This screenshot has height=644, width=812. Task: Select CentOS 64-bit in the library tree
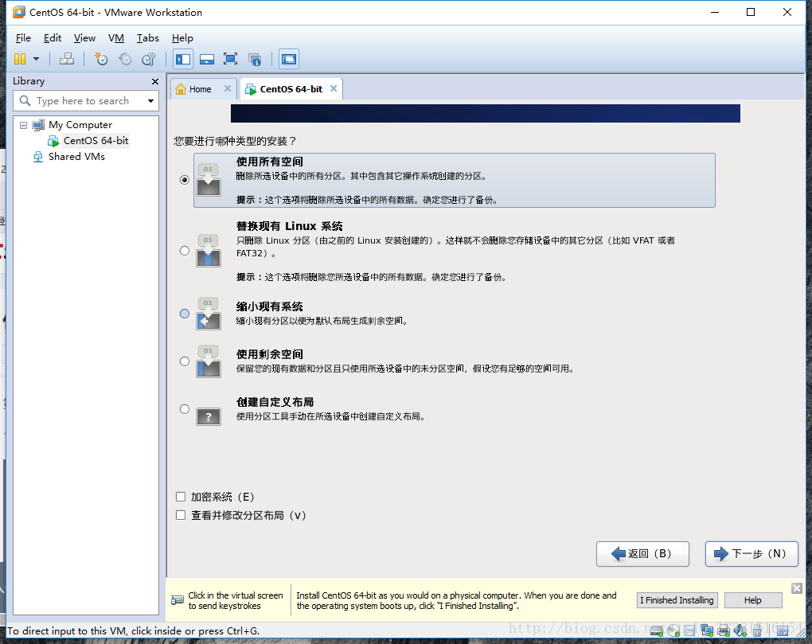tap(96, 141)
